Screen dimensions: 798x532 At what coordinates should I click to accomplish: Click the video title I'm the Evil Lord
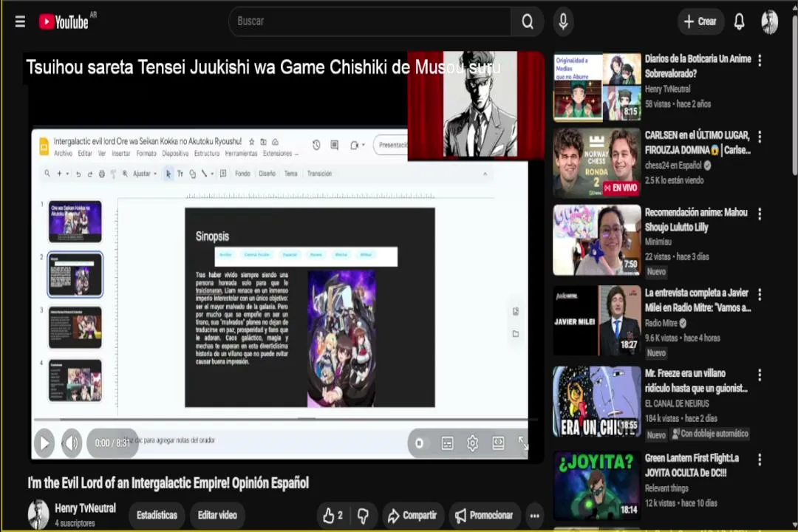[168, 483]
